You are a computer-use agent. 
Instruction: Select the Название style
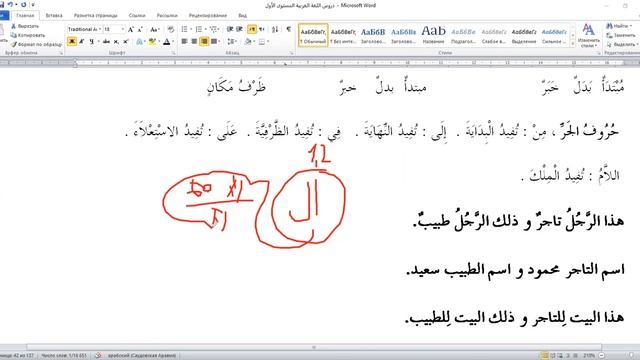(433, 35)
